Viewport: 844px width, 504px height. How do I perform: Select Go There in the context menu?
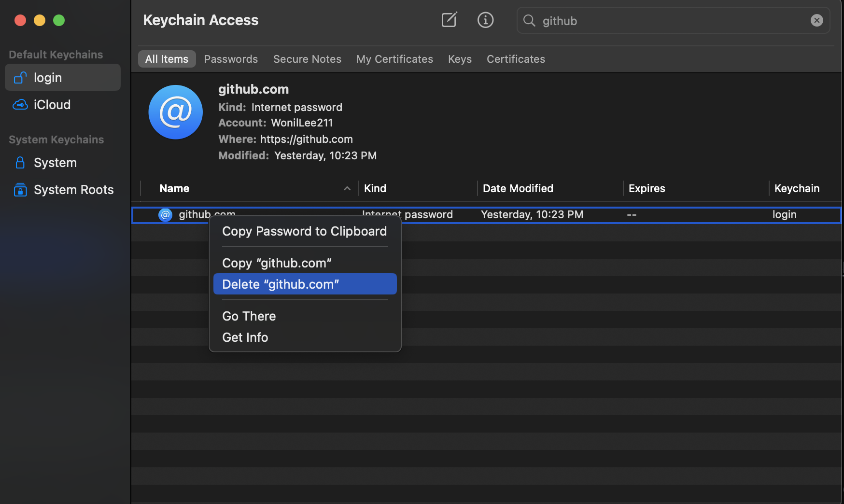pyautogui.click(x=305, y=316)
